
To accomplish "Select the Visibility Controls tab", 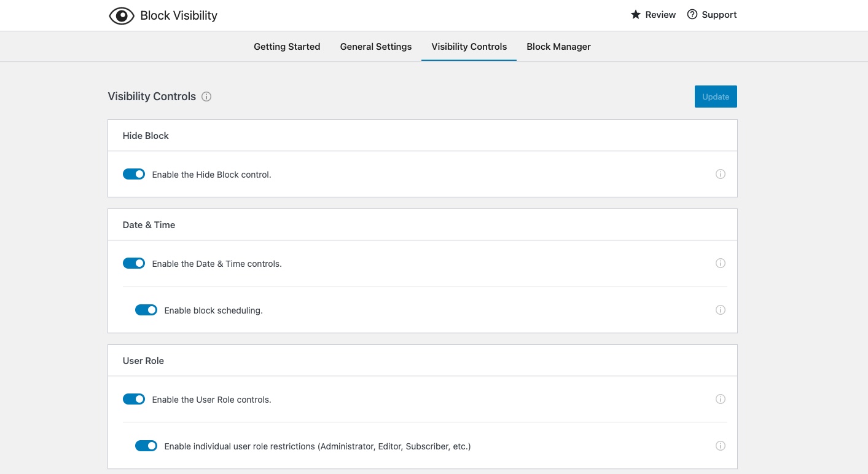I will (469, 47).
